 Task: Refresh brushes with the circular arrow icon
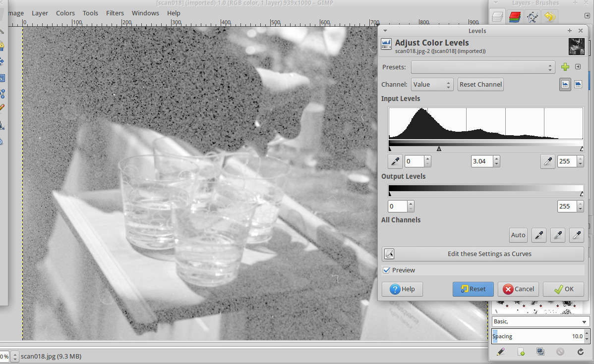580,352
